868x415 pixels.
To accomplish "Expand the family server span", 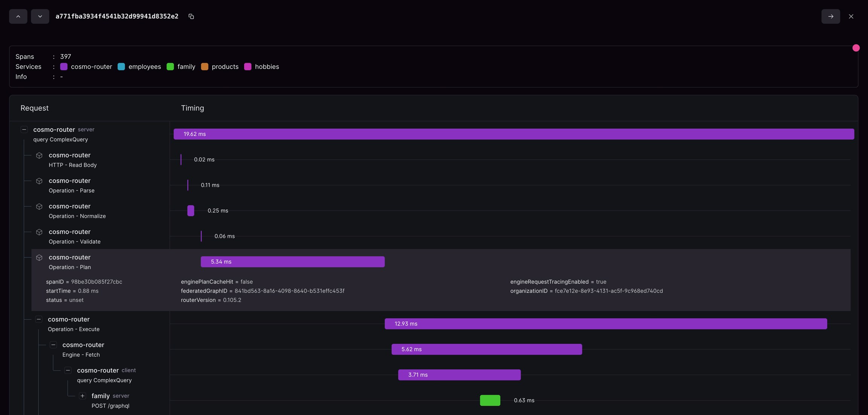I will pyautogui.click(x=83, y=396).
